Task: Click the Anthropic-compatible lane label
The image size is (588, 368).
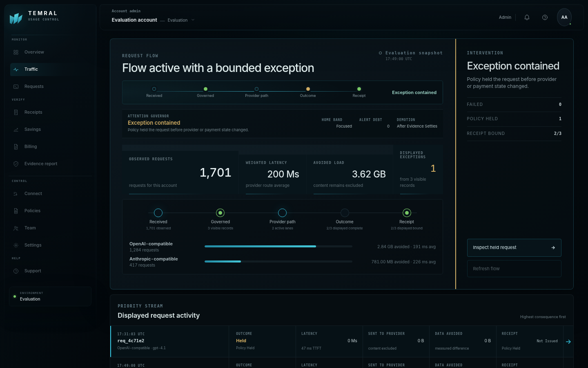Action: [154, 259]
